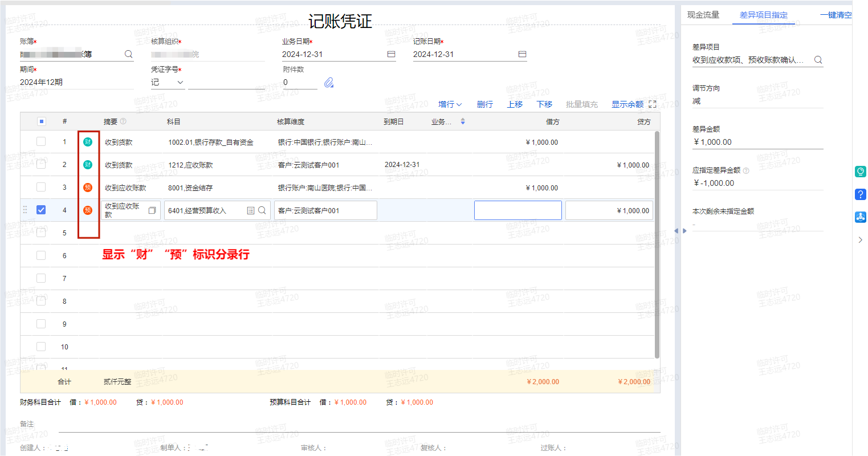Click the blue community icon on right sidebar
The height and width of the screenshot is (456, 868).
pos(861,217)
